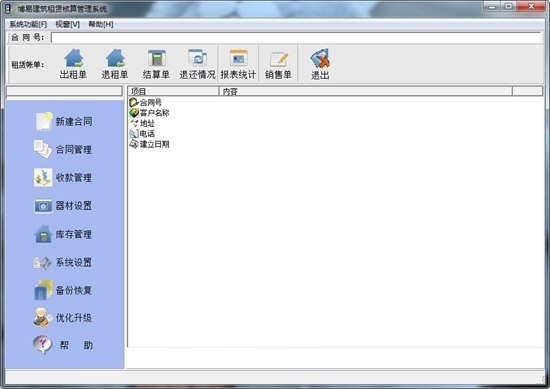
Task: Click the 帮助 help icon in sidebar
Action: click(x=43, y=345)
